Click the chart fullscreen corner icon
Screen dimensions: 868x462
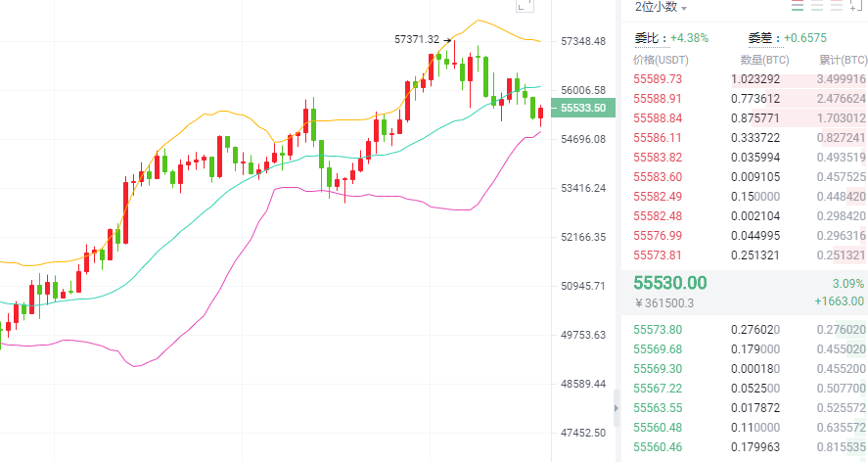click(526, 5)
